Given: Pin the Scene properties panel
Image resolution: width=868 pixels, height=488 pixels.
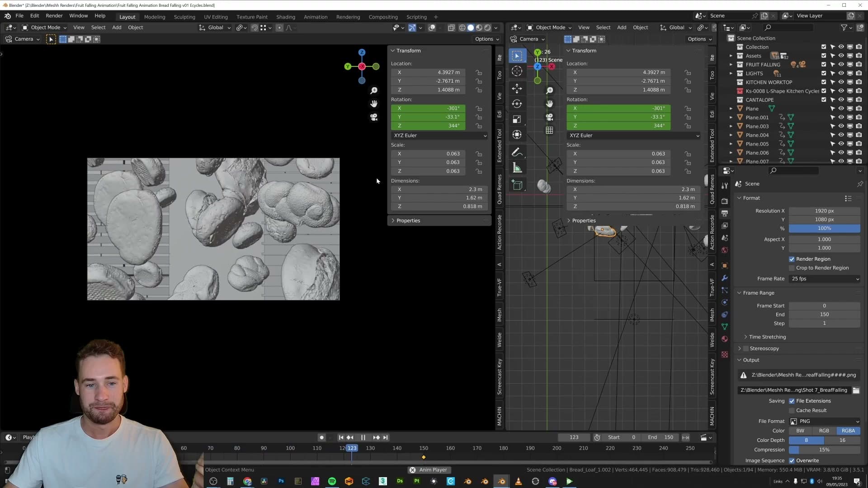Looking at the screenshot, I should [x=859, y=184].
